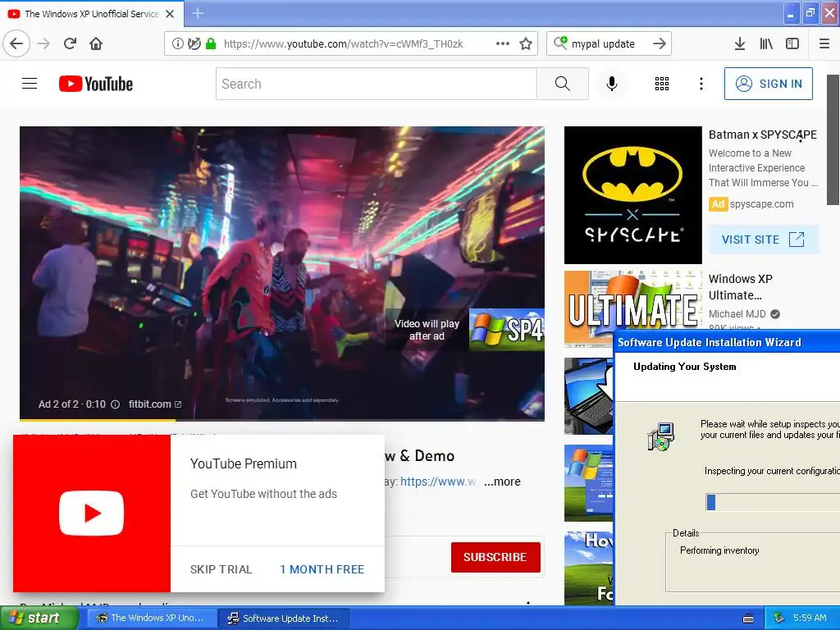Close the Windows XP Unofficial Service tab
The width and height of the screenshot is (840, 630).
pos(170,14)
